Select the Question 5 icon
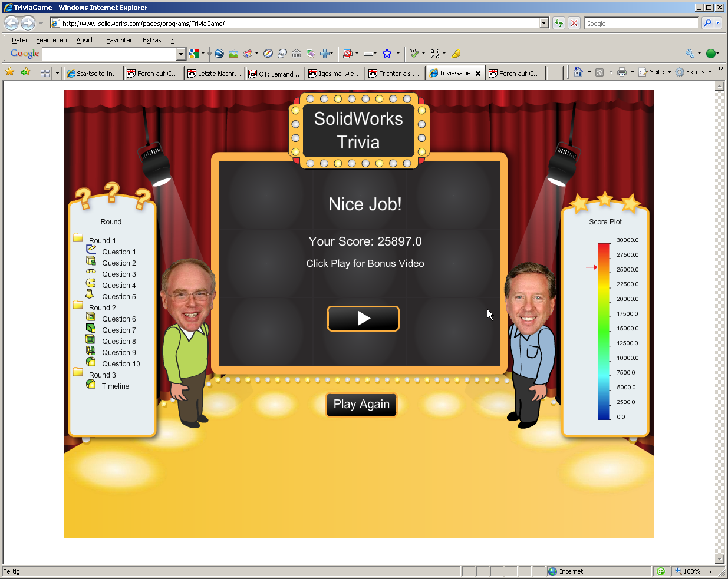This screenshot has width=728, height=579. [90, 294]
